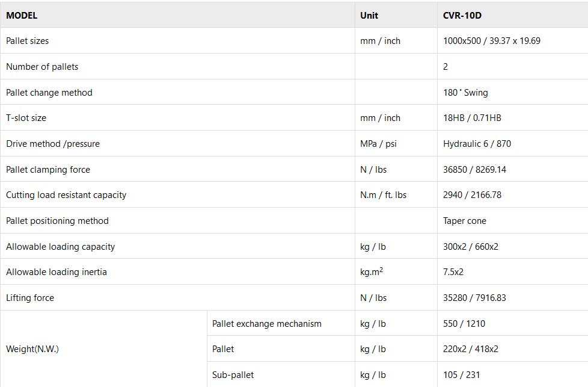Select the 18HB / 0.71HB value
588x387 pixels.
pos(472,118)
